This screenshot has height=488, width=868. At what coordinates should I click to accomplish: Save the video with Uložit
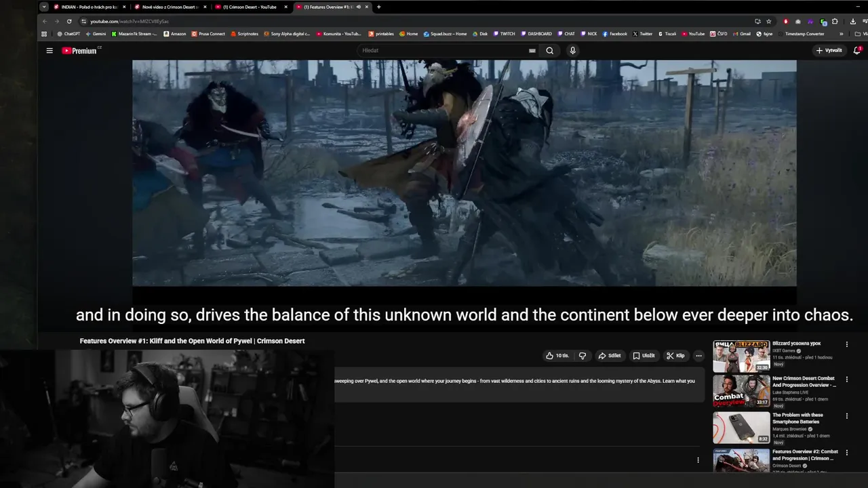pos(644,356)
